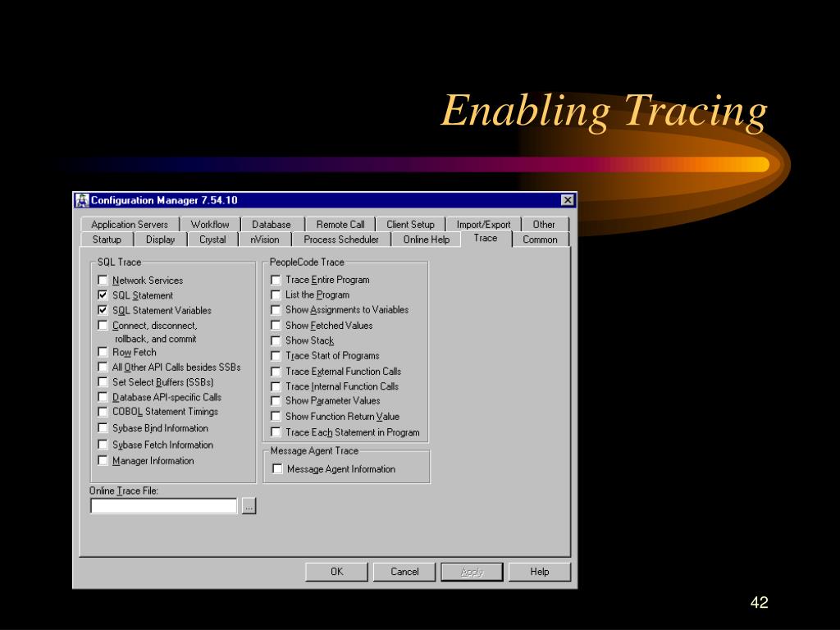Browse for the online trace file
Viewport: 840px width, 630px height.
pyautogui.click(x=249, y=505)
